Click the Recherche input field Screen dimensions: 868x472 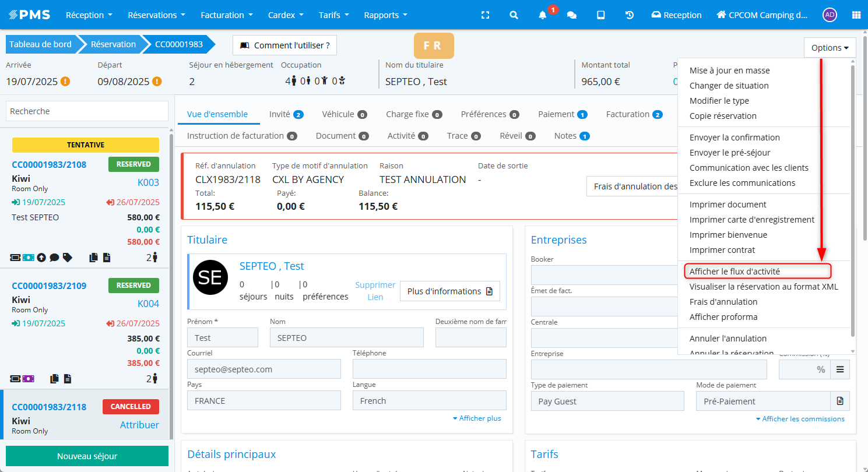click(x=87, y=111)
